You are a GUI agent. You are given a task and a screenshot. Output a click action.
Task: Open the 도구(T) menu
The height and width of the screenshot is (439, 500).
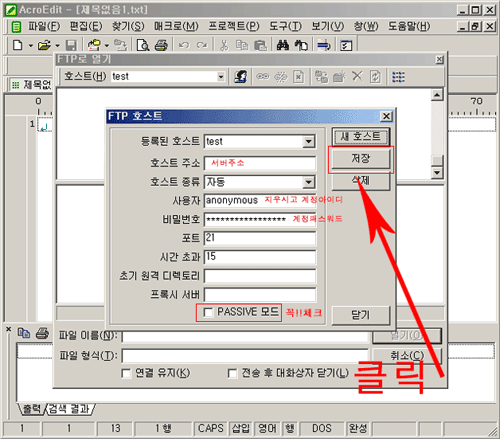[285, 26]
